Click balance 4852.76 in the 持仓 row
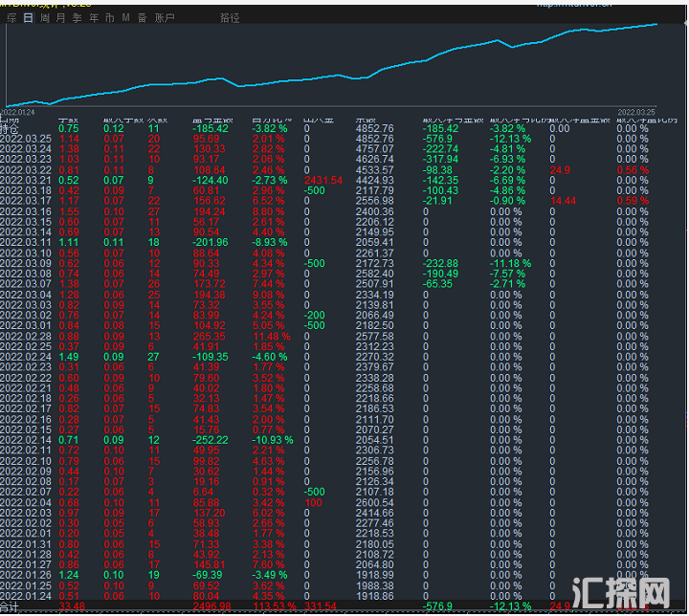 374,129
